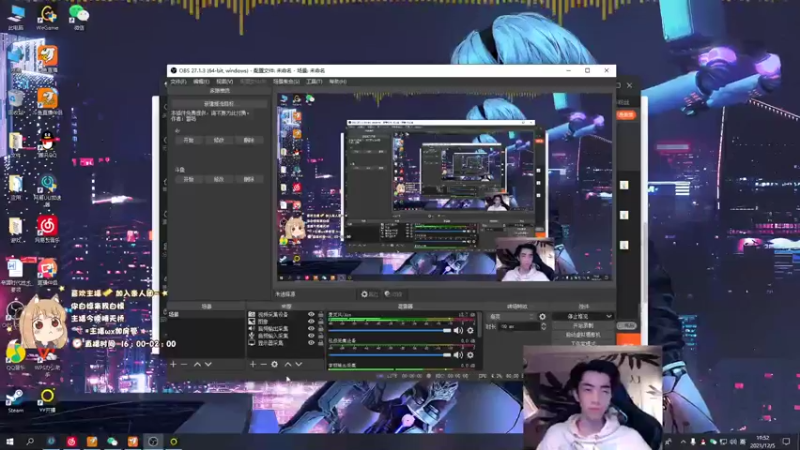The height and width of the screenshot is (450, 800).
Task: Move scene up with arrow icon
Action: click(x=197, y=364)
